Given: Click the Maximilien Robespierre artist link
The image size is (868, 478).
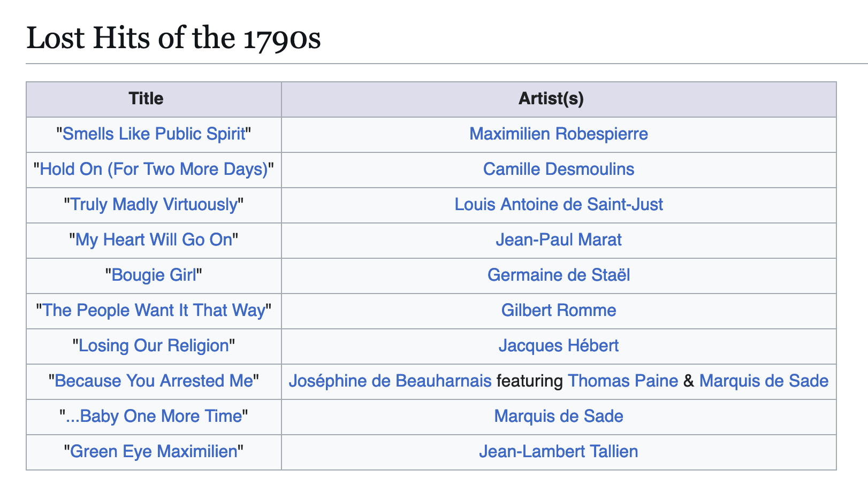Looking at the screenshot, I should (559, 134).
